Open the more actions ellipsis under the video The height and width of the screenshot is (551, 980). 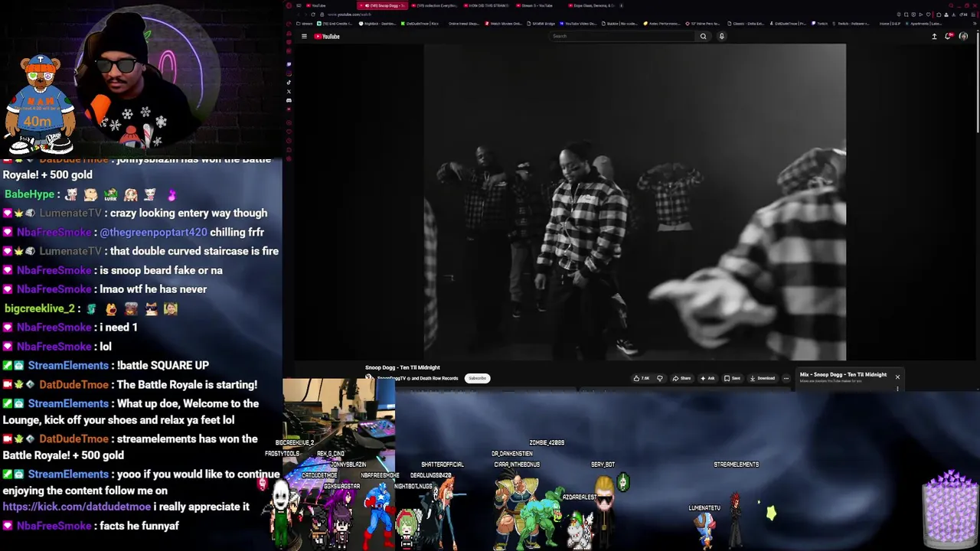(786, 378)
